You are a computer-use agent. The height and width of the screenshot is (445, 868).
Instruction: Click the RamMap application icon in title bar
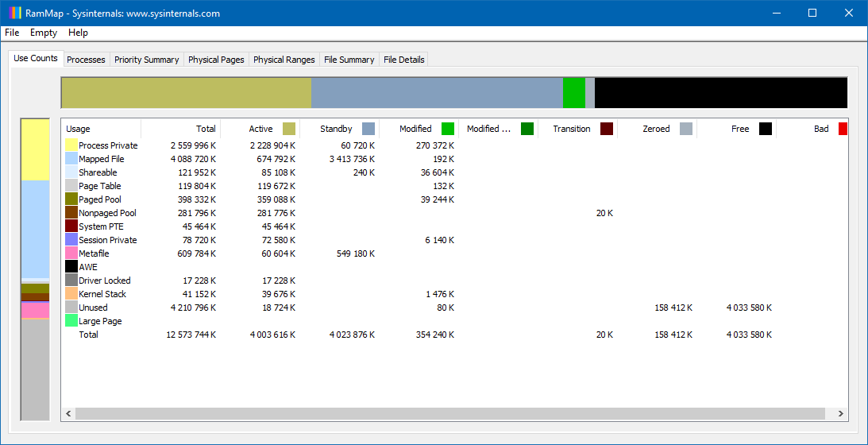[x=14, y=13]
